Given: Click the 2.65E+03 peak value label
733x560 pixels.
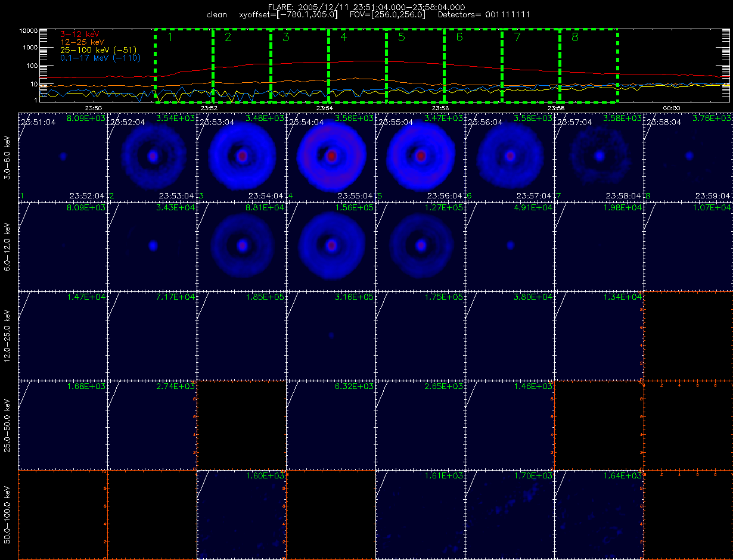Looking at the screenshot, I should click(x=445, y=386).
